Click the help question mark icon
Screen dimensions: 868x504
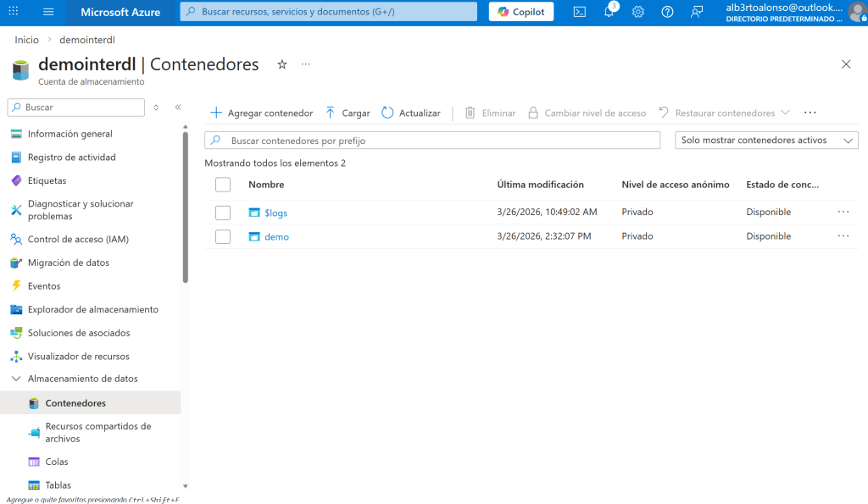(x=667, y=12)
